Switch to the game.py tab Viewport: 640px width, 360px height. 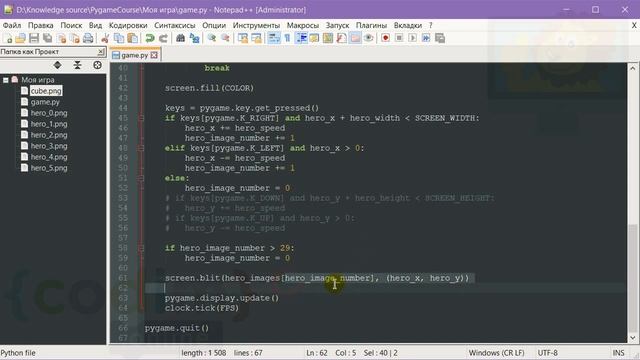(x=135, y=55)
